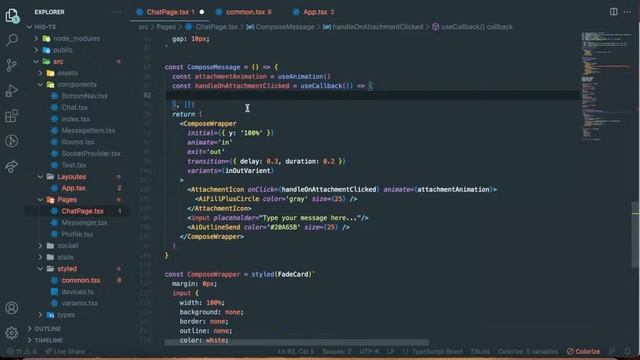Click handleOnAttachmentClicked in the breadcrumb

pos(378,27)
